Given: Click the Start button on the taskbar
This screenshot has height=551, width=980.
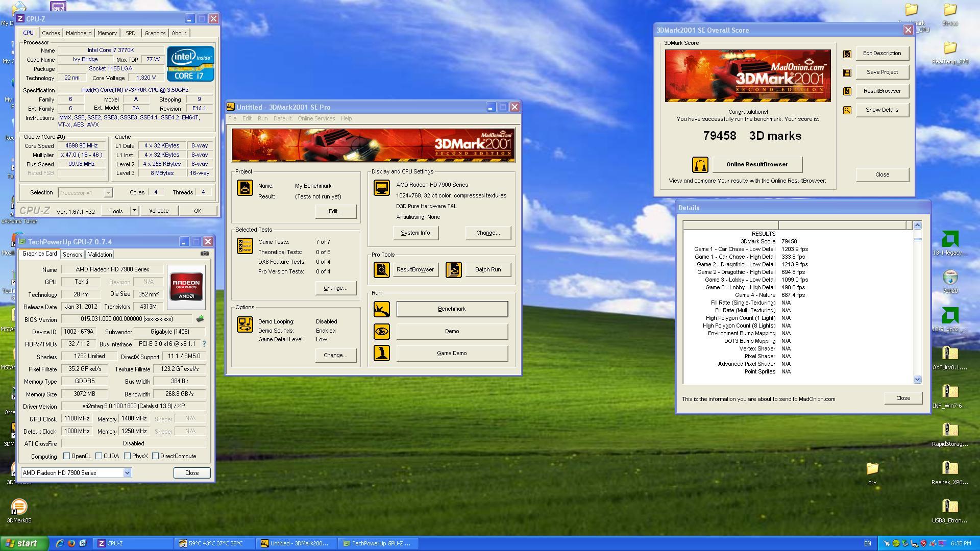Looking at the screenshot, I should point(24,543).
